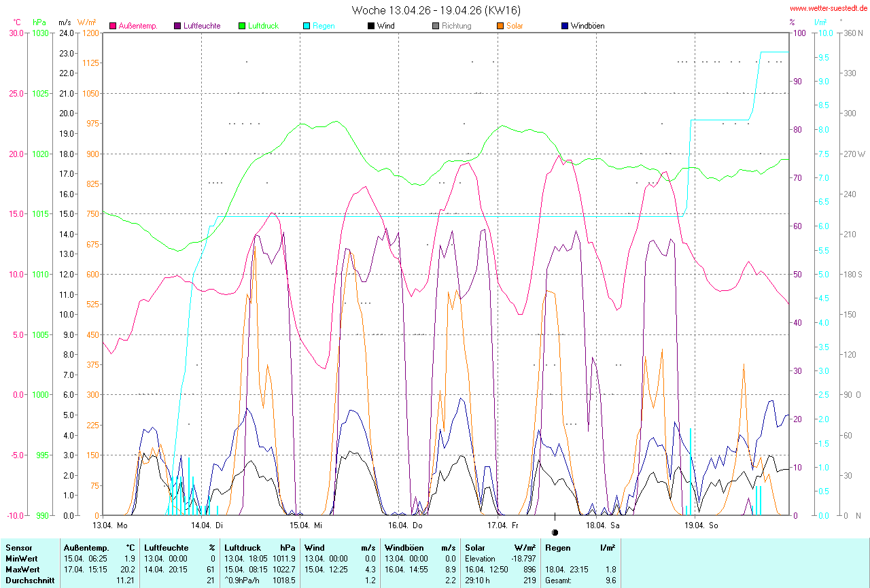Screen dimensions: 870x588
Task: Select the 18.04. Sa date on the axis
Action: point(602,525)
